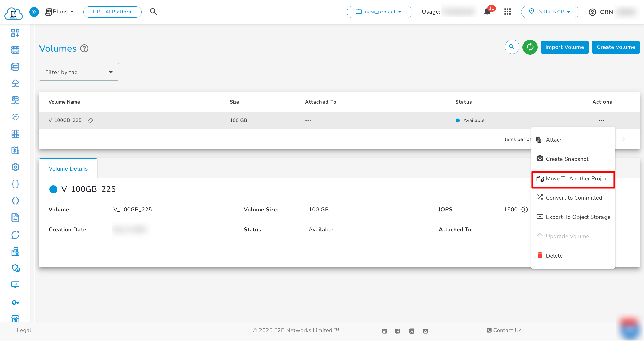Screen dimensions: 644x341
Task: Select the API key sidebar icon
Action: tap(15, 302)
